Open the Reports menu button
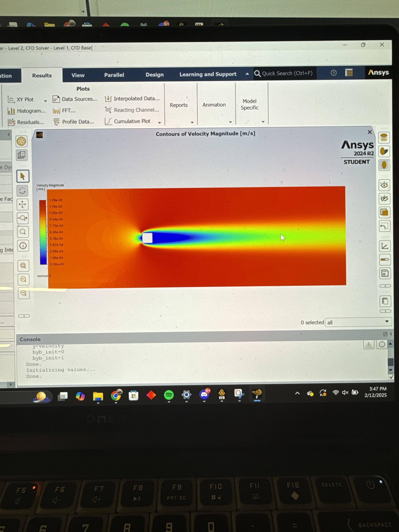The width and height of the screenshot is (399, 532). (x=179, y=105)
